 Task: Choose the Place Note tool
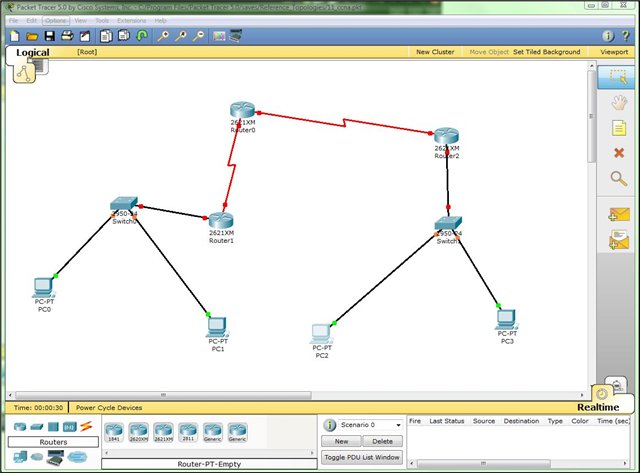[x=617, y=127]
